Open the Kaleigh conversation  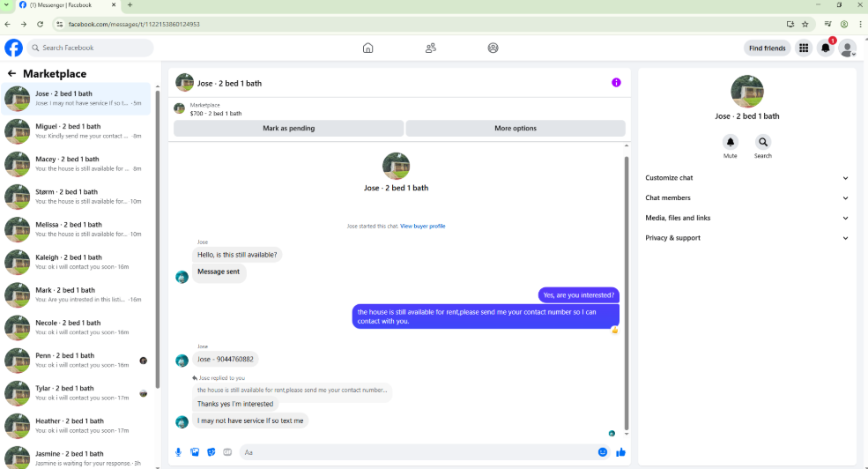pos(76,262)
